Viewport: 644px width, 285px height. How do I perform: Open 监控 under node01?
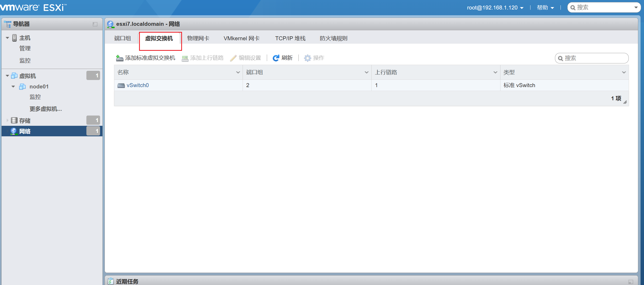[35, 97]
